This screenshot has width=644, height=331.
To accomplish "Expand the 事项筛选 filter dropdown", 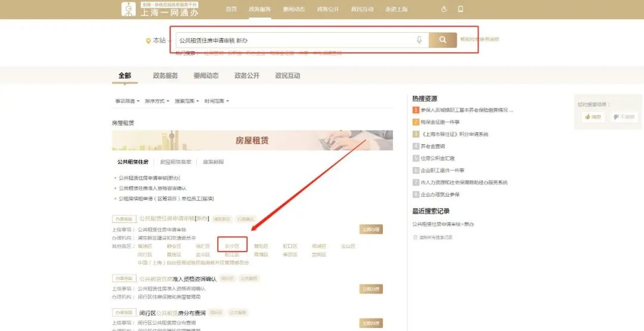I will (127, 101).
